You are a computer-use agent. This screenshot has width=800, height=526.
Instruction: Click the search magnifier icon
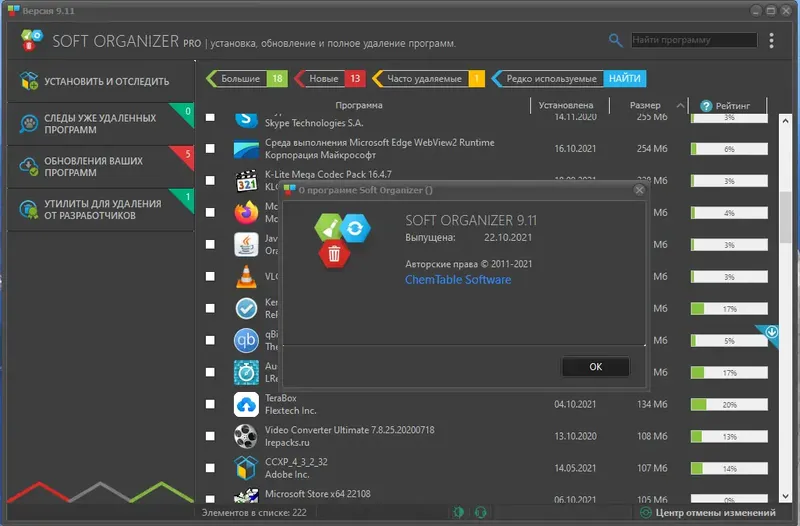point(615,40)
